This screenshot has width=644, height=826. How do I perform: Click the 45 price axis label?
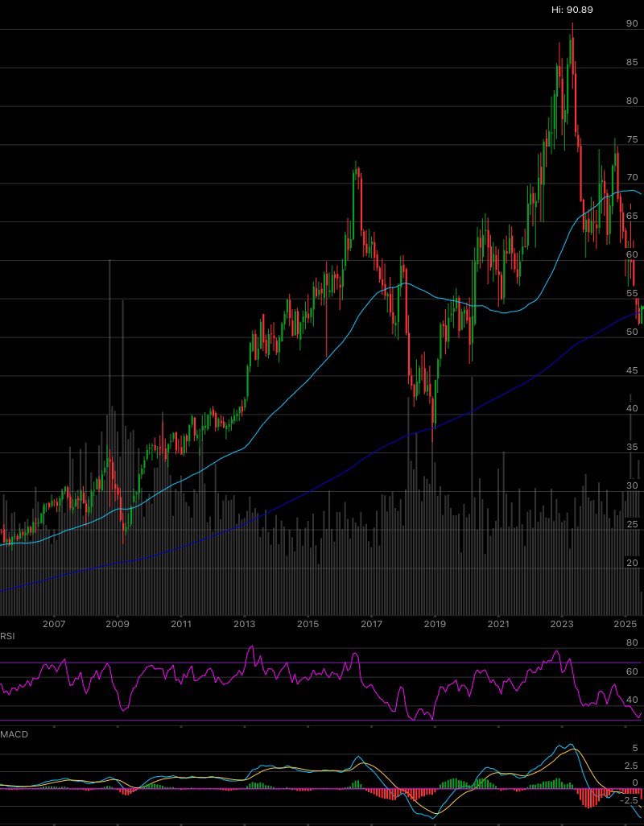[x=632, y=370]
